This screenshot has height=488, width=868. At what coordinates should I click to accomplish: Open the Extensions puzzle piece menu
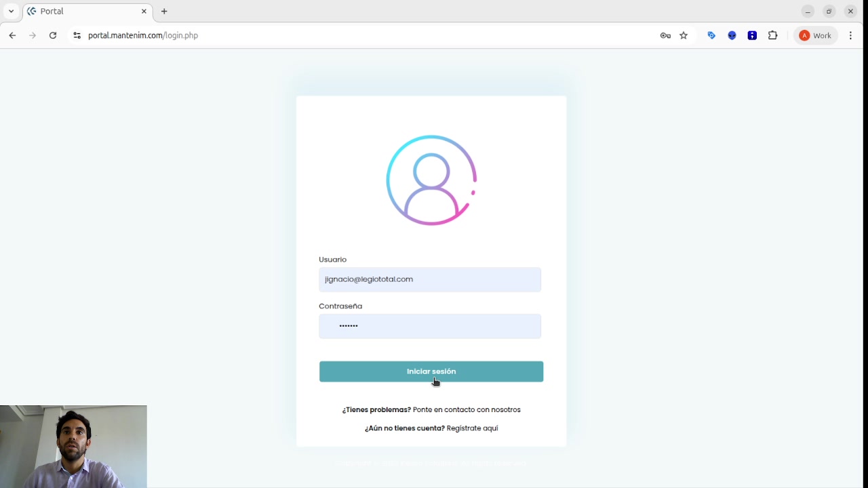772,36
